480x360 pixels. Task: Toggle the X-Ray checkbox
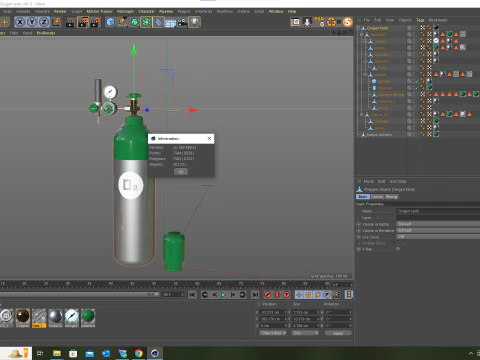[398, 249]
